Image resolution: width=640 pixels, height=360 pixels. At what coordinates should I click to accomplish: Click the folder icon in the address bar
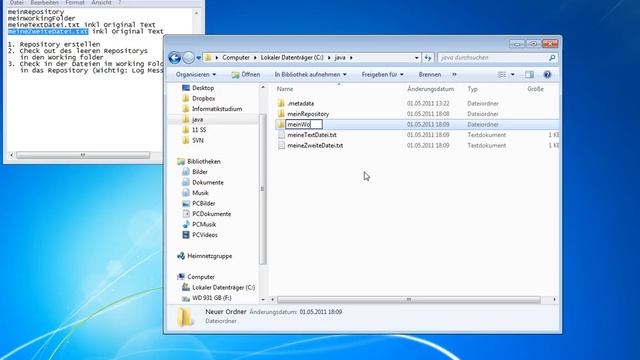click(x=208, y=58)
